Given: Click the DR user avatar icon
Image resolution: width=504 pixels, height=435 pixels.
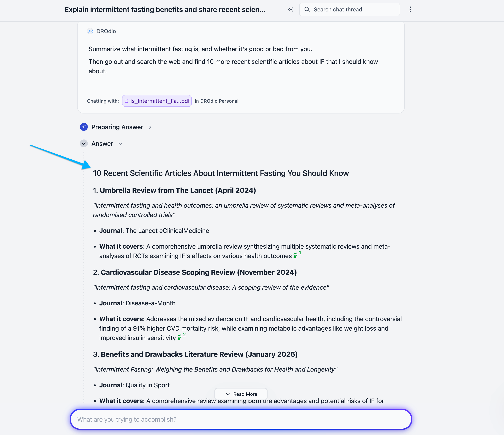Looking at the screenshot, I should [90, 31].
